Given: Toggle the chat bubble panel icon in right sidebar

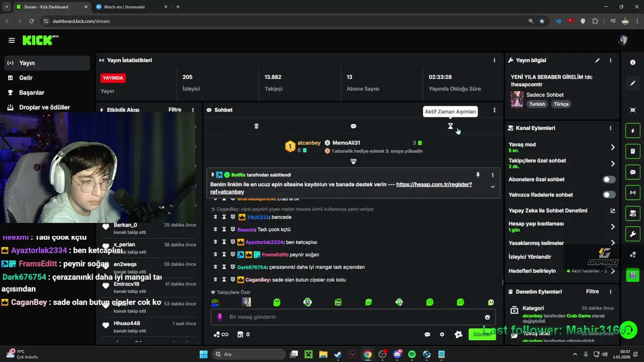Looking at the screenshot, I should (632, 172).
